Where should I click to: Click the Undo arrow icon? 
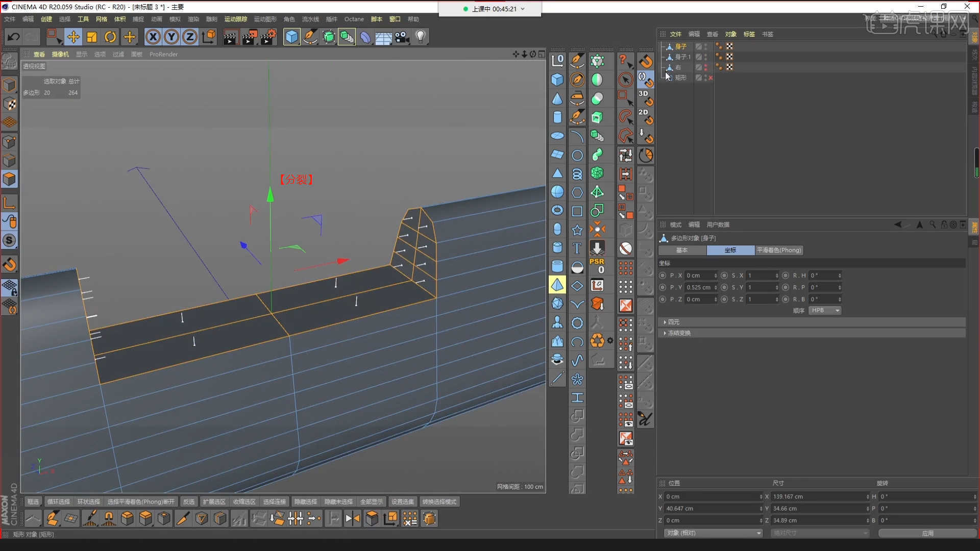[x=14, y=37]
